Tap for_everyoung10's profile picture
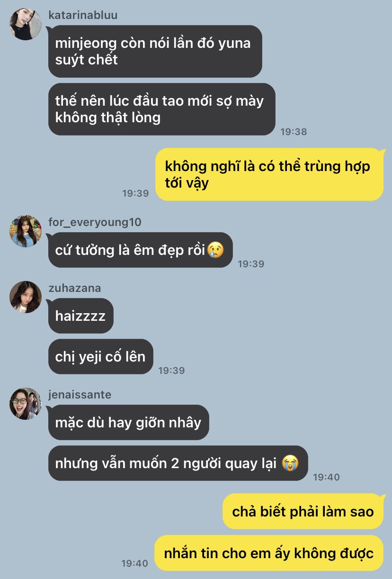Viewport: 392px width, 579px height. (x=26, y=231)
